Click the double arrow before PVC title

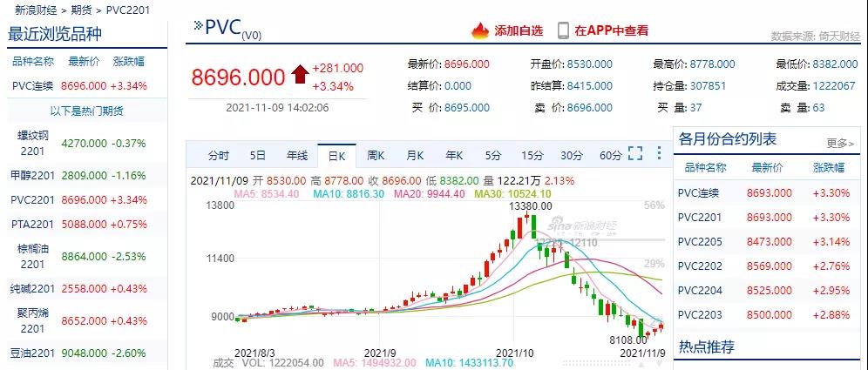click(198, 25)
